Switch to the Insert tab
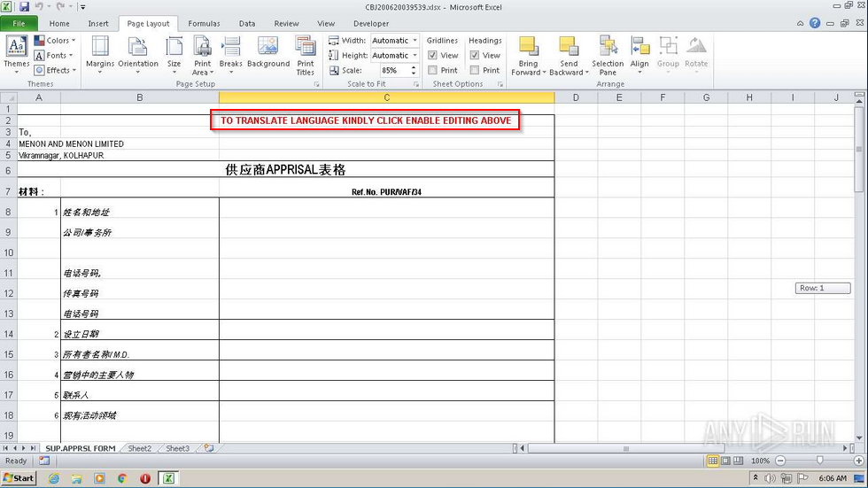The height and width of the screenshot is (488, 868). coord(98,24)
